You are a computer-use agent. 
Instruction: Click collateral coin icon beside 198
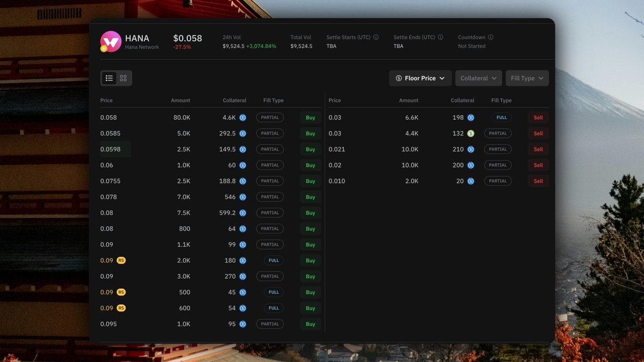click(x=471, y=117)
